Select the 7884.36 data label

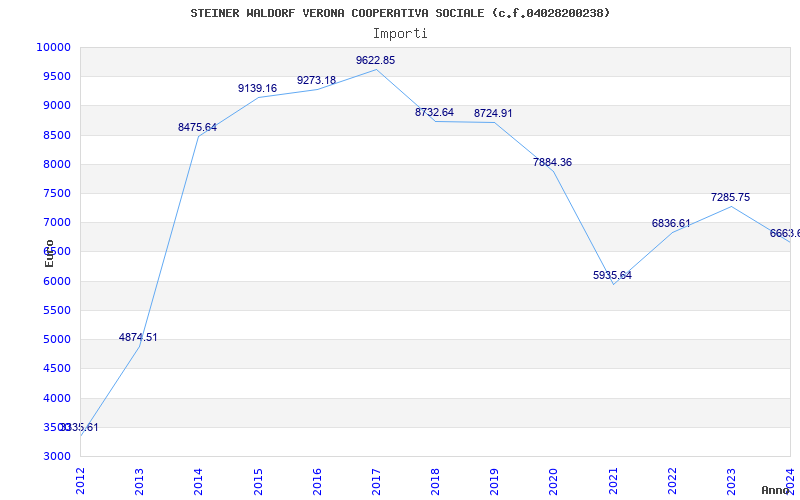click(553, 162)
